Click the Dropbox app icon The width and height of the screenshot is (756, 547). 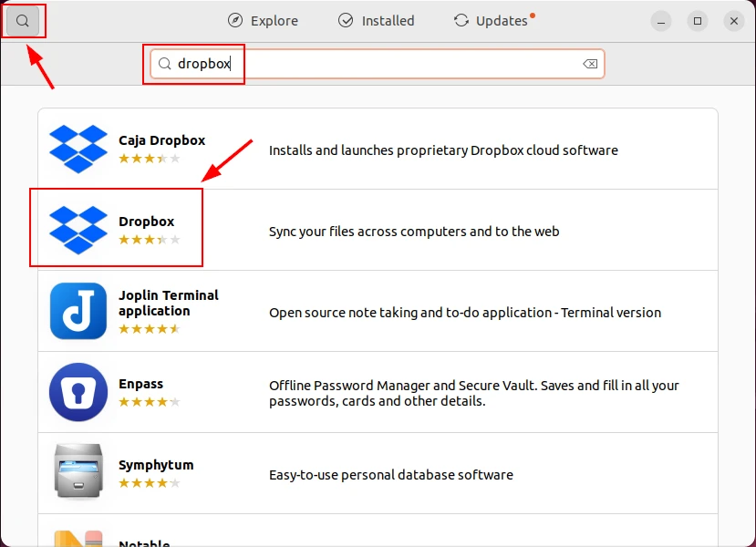tap(78, 230)
